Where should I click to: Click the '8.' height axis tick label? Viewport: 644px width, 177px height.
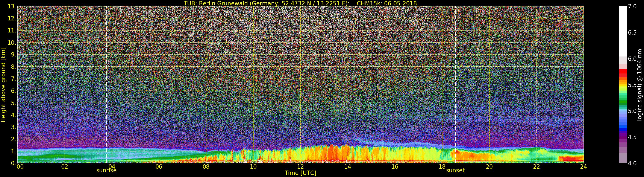pos(13,67)
